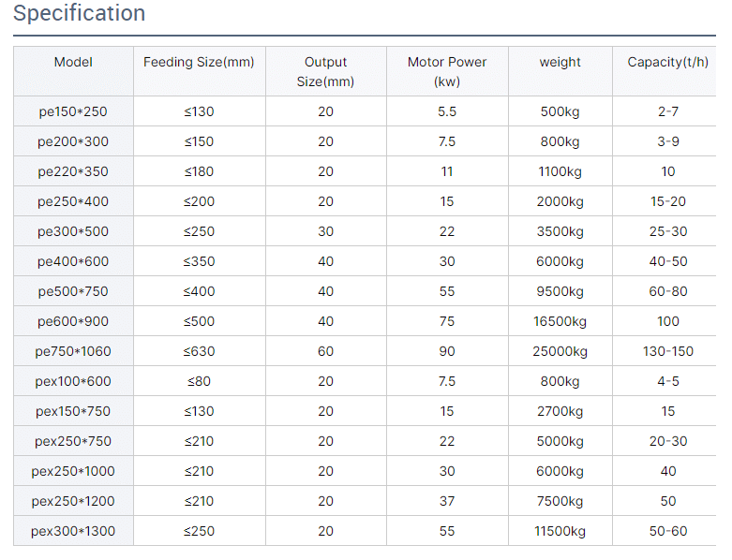Select the pex300*1300 model cell
This screenshot has height=560, width=732.
tap(73, 531)
